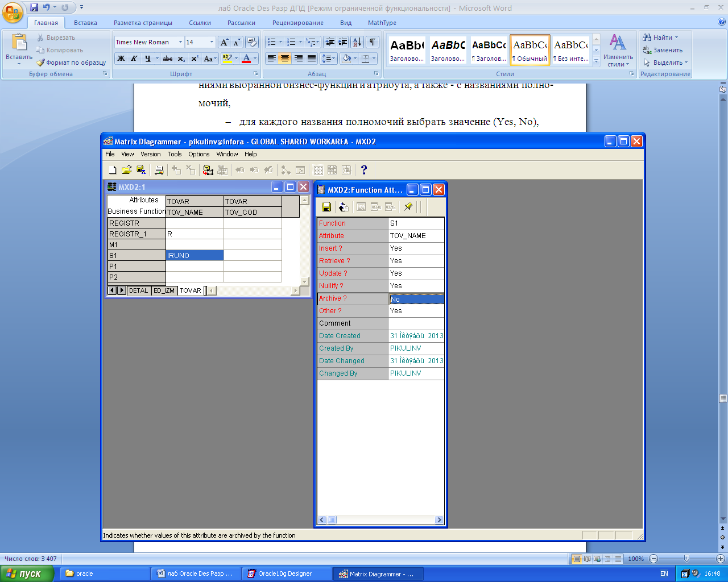Click the revert icon beside the palette Save
728x582 pixels.
click(x=343, y=207)
